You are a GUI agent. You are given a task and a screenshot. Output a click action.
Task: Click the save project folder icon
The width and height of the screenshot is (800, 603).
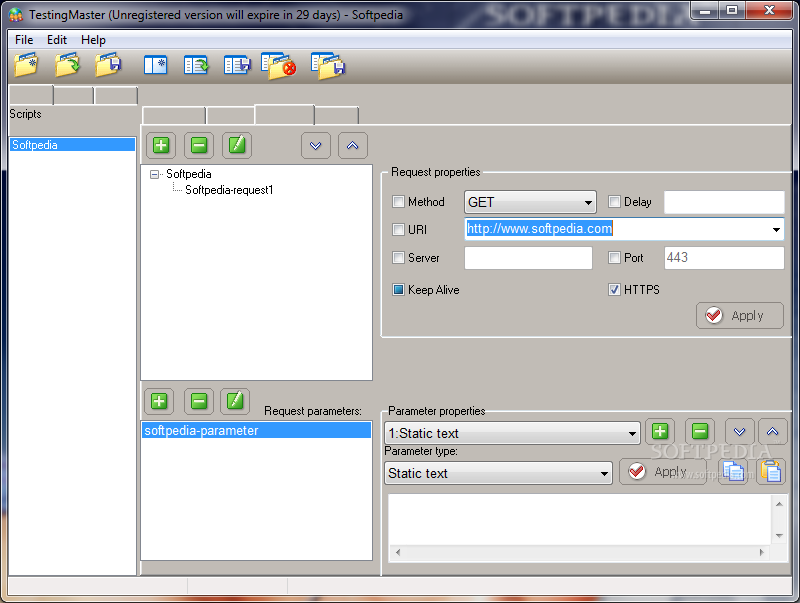(108, 65)
